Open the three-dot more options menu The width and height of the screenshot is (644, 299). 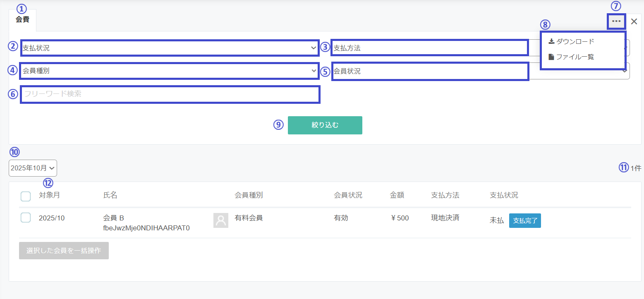(x=616, y=21)
